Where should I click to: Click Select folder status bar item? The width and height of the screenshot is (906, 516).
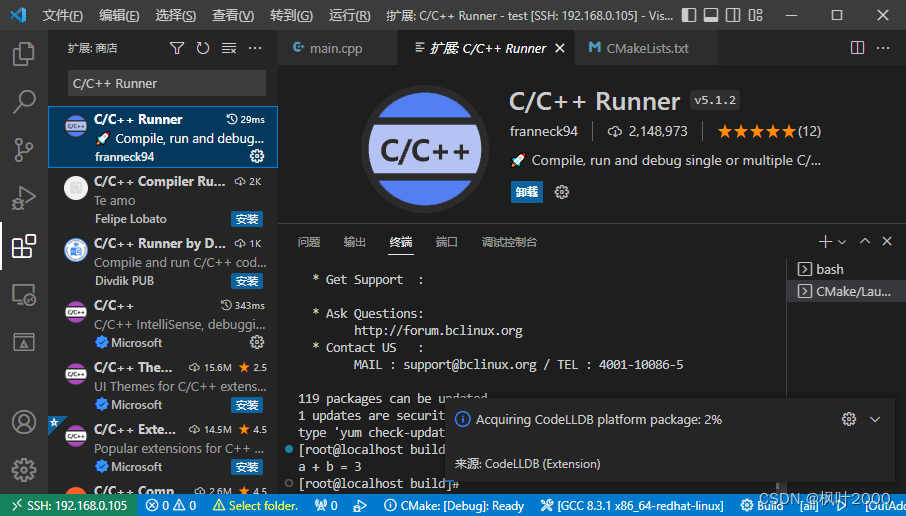(255, 506)
